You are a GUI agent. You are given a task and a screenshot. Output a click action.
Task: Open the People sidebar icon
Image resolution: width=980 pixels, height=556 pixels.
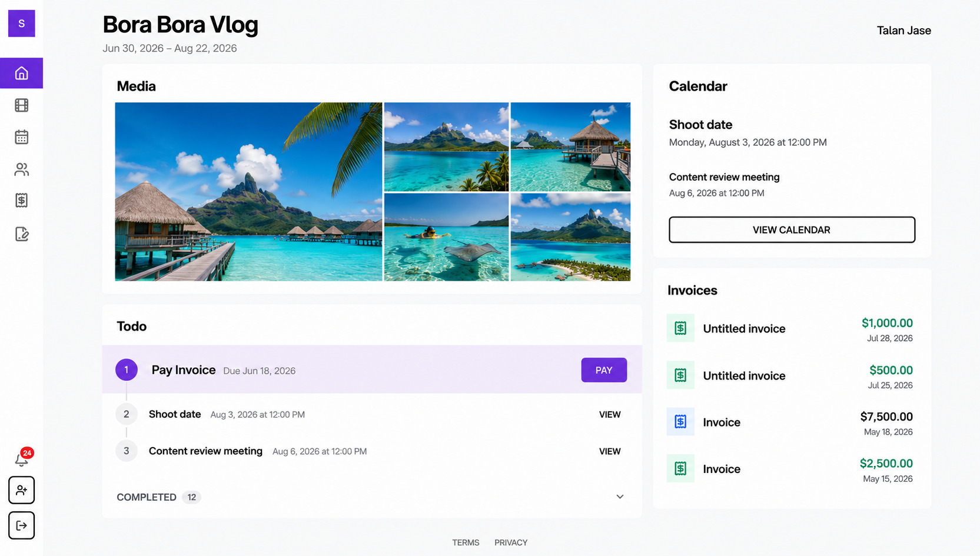[21, 169]
